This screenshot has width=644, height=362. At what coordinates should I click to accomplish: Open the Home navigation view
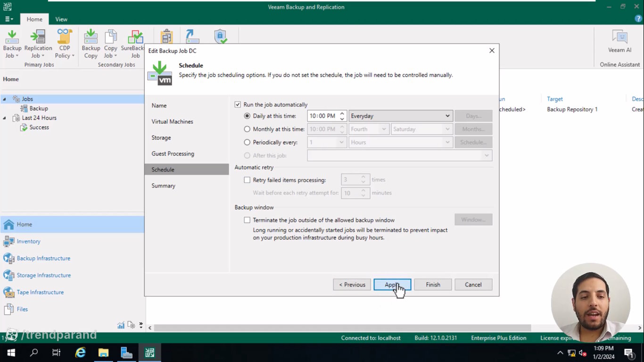[72, 224]
